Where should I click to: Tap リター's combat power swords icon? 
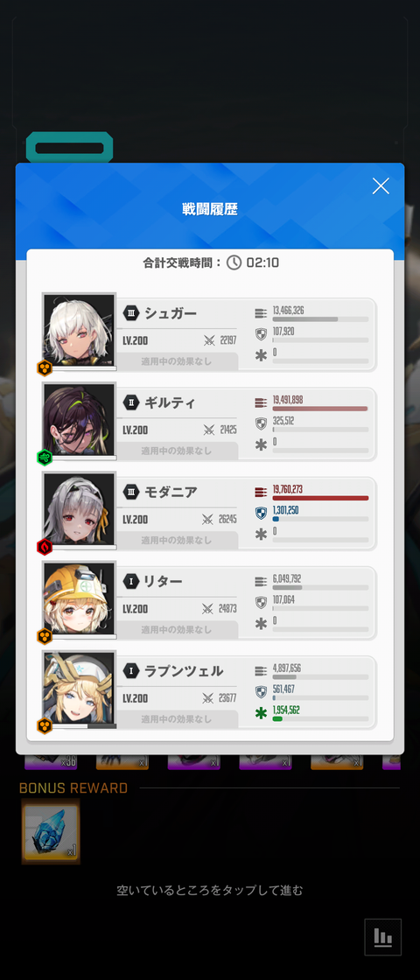(x=209, y=609)
